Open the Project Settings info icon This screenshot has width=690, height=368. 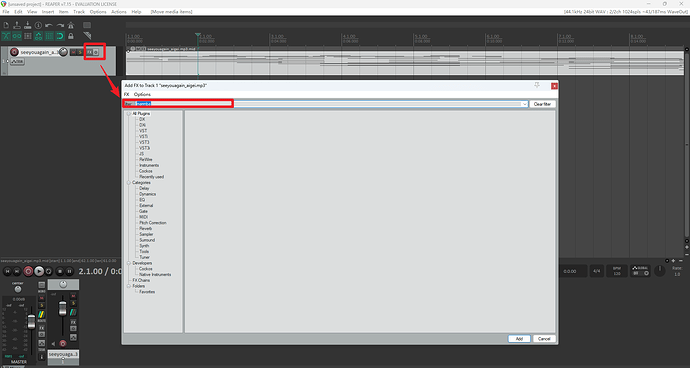(x=38, y=25)
